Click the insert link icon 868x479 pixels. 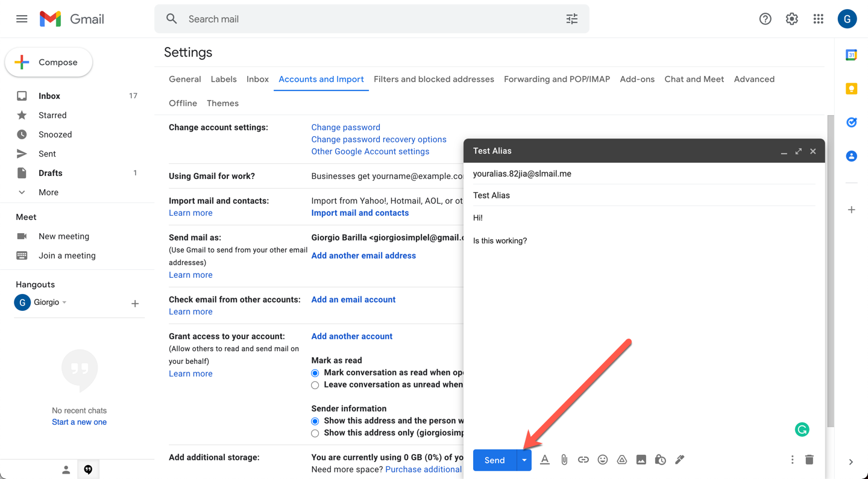coord(583,460)
